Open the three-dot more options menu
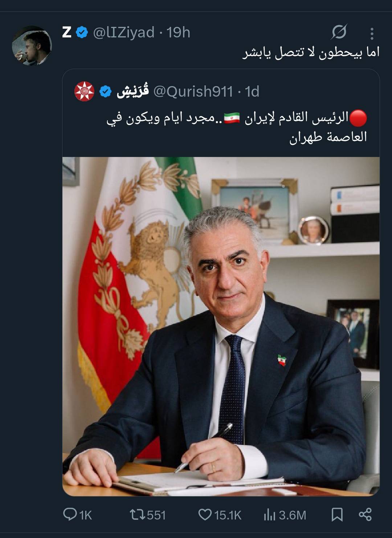Screen dimensions: 392x538 pos(372,33)
